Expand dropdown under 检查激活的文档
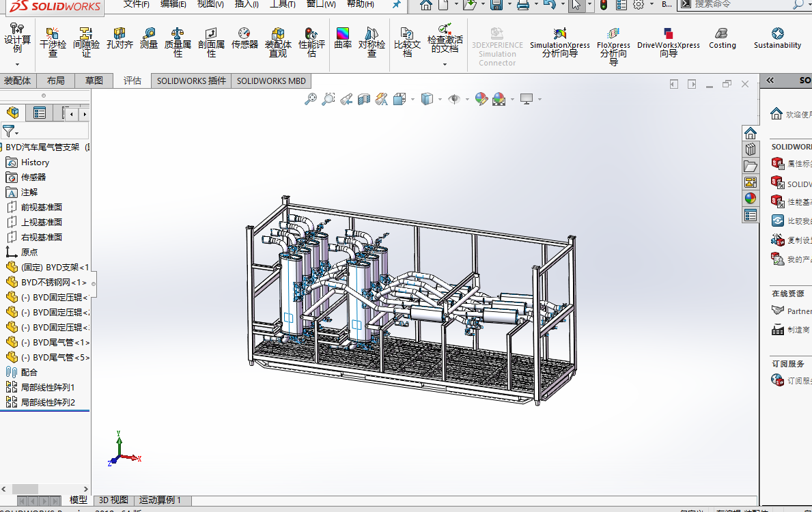Viewport: 812px width, 512px height. [x=445, y=65]
